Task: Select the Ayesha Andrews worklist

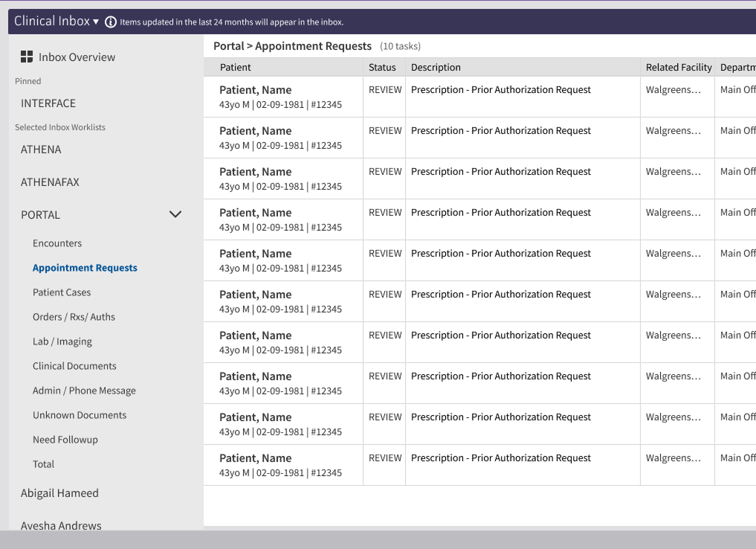Action: pyautogui.click(x=61, y=525)
